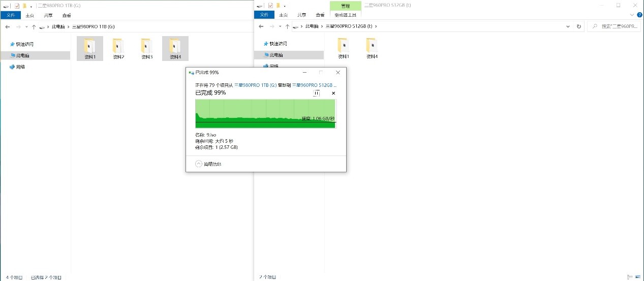The width and height of the screenshot is (644, 281).
Task: Click 此电脑 in left window breadcrumb
Action: [x=58, y=26]
